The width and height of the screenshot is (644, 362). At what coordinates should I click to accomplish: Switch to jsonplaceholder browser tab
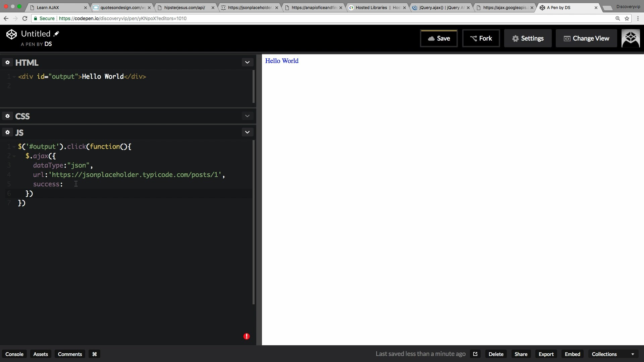249,7
